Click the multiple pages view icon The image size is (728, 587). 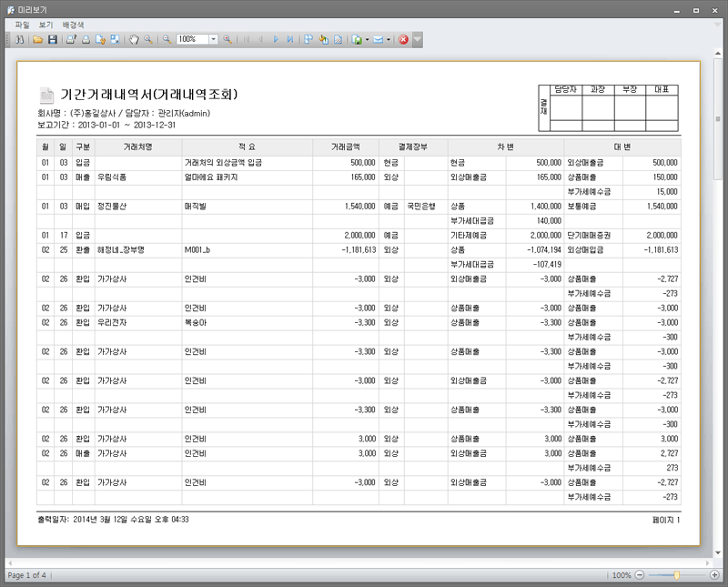point(309,40)
